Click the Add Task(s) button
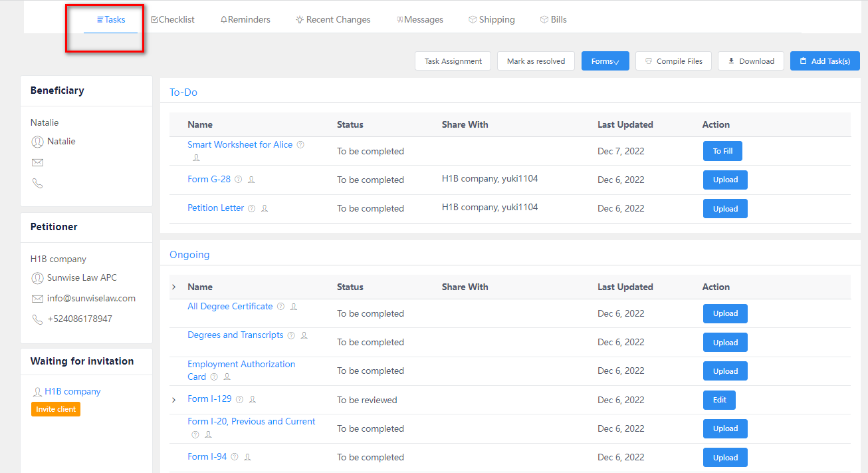 824,61
